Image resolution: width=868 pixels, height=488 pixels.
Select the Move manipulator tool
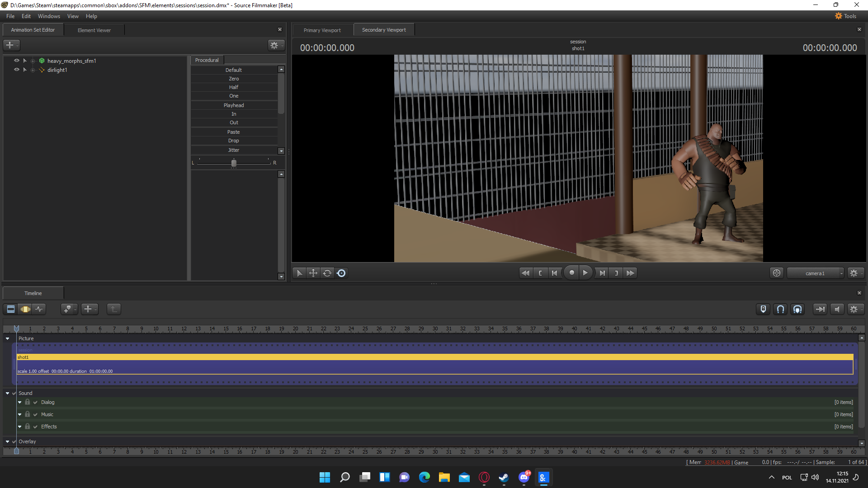click(313, 273)
